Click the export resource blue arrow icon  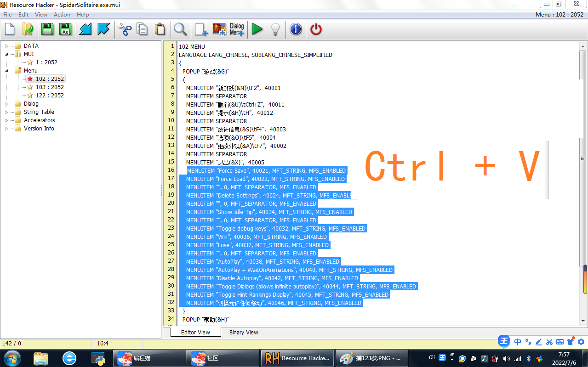[103, 29]
